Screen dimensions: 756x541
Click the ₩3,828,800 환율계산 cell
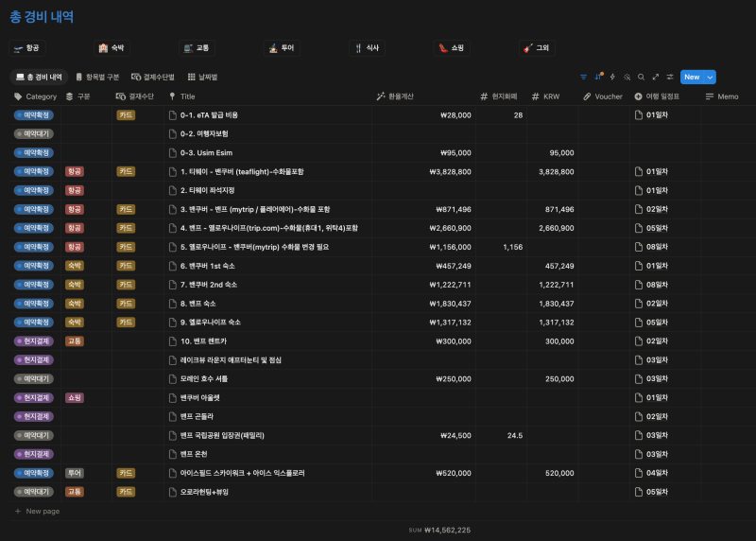423,172
